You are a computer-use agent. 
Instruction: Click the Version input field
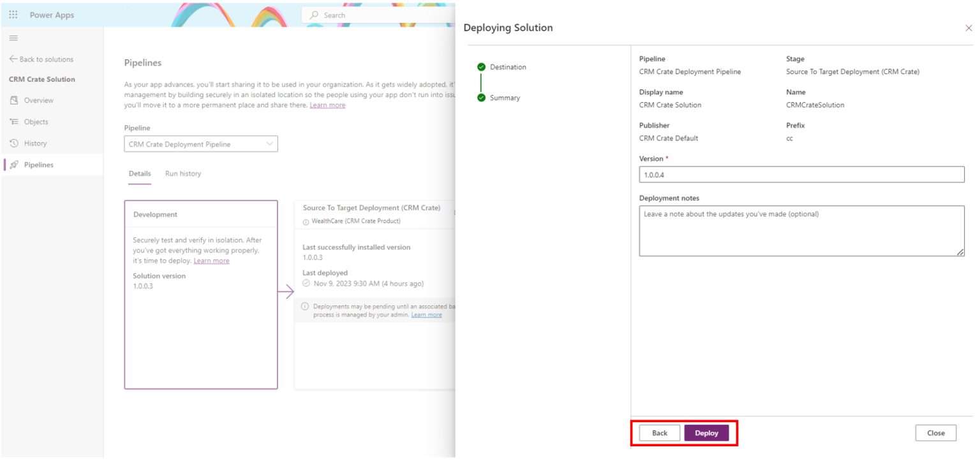[x=801, y=174]
